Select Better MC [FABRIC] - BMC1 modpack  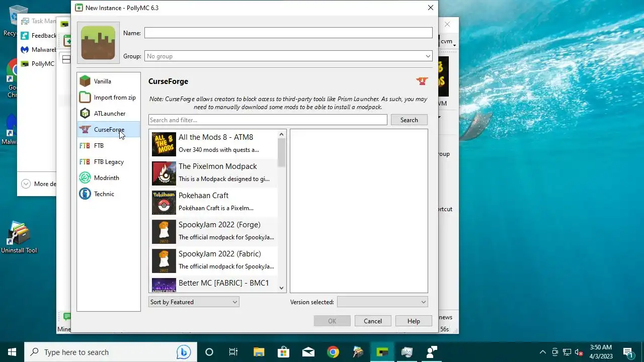214,284
